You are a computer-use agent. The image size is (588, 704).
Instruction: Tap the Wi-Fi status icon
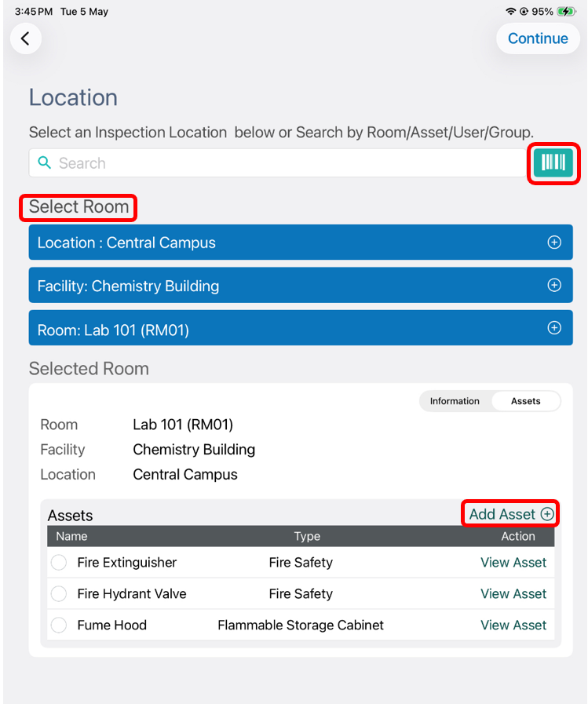[x=510, y=12]
